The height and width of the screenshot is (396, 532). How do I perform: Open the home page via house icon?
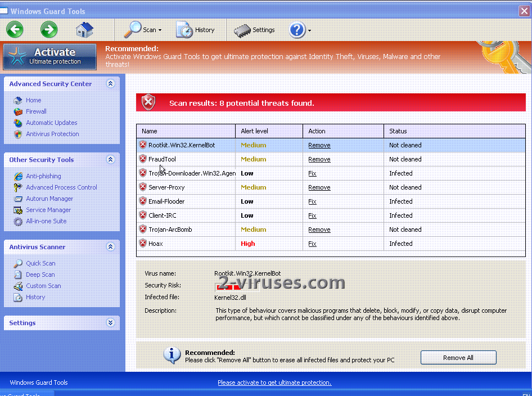pos(84,29)
